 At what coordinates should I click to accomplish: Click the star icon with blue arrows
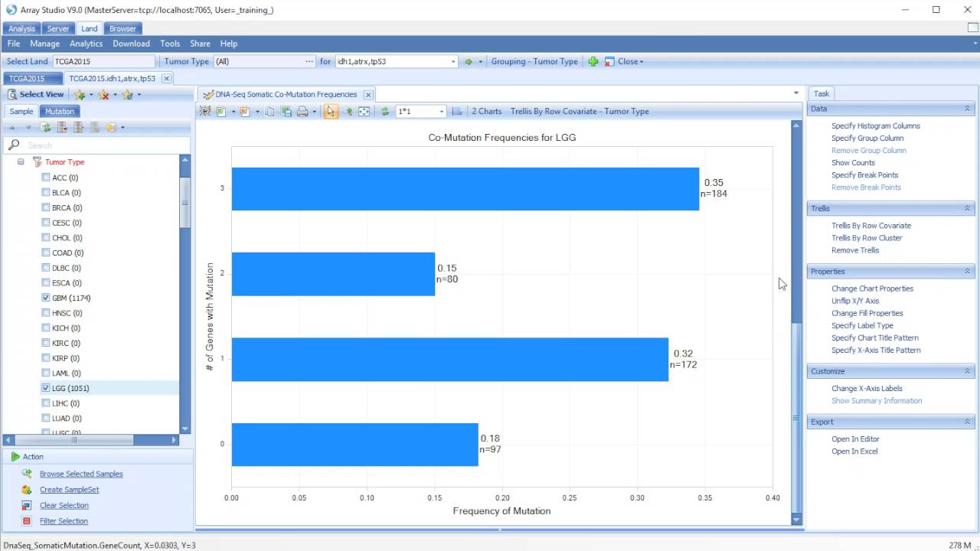coord(127,95)
